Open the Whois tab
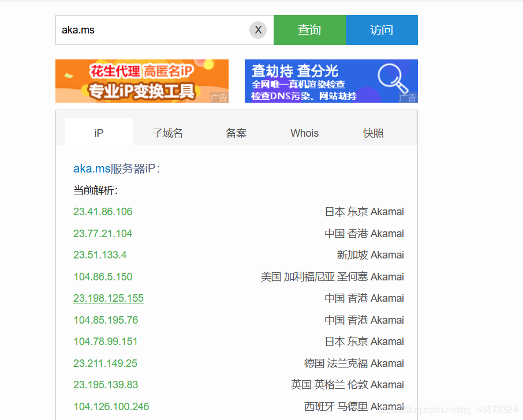 pos(305,133)
